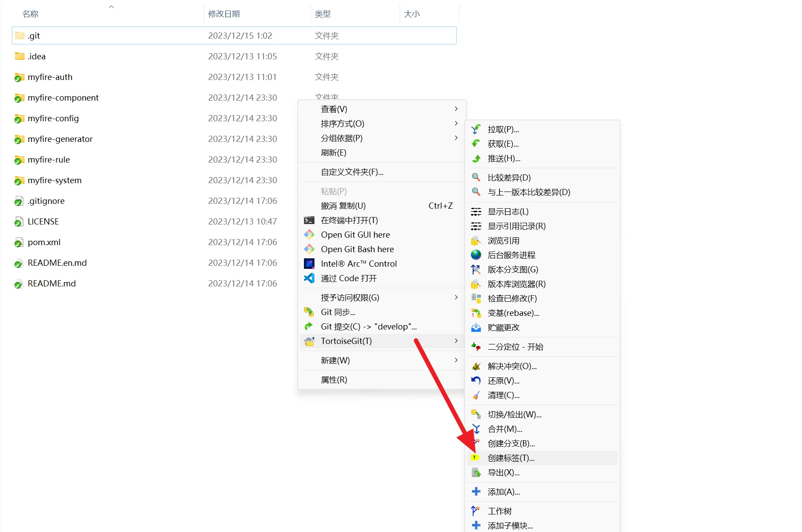Screen dimensions: 802x532
Task: Click the Open Git Bash here icon
Action: coord(309,249)
